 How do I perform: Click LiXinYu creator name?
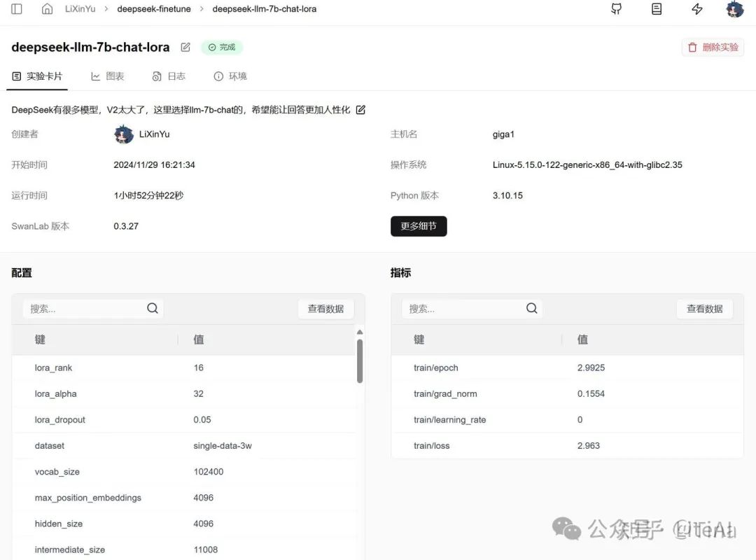click(x=154, y=134)
